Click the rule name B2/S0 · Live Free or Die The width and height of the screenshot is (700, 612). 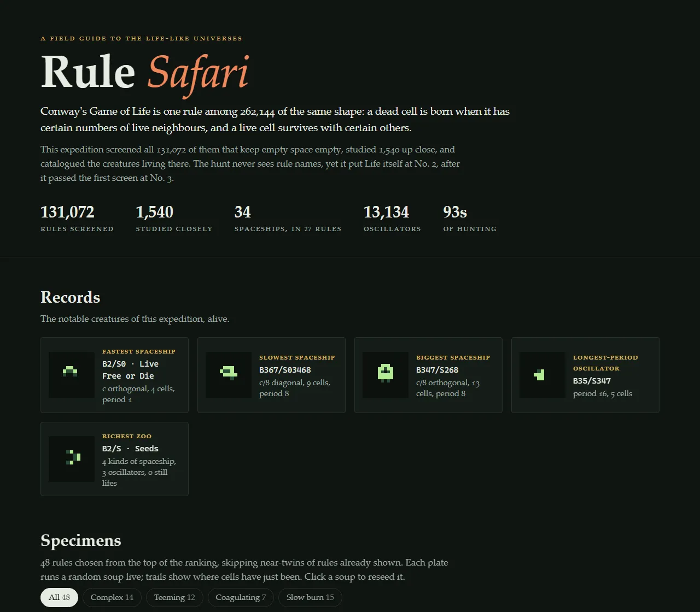pyautogui.click(x=131, y=370)
